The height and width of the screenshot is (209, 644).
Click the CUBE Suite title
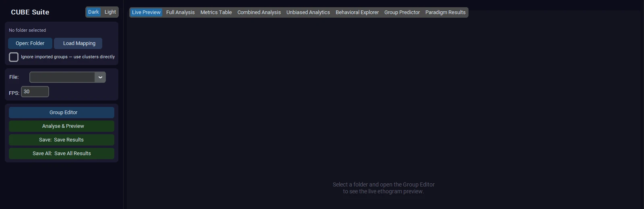click(30, 12)
